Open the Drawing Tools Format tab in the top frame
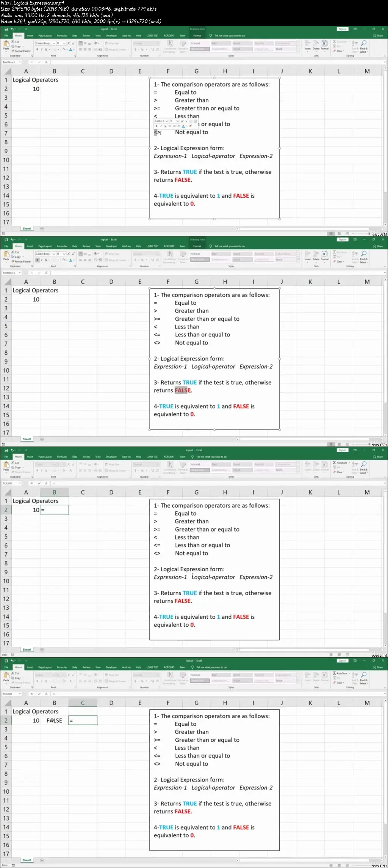Screen dimensions: 388x868 tap(197, 36)
